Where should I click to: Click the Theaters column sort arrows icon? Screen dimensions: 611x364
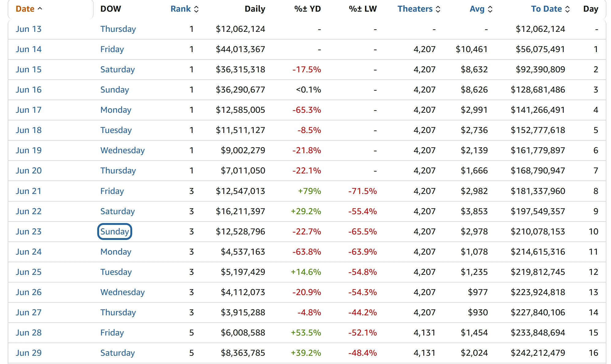coord(438,9)
